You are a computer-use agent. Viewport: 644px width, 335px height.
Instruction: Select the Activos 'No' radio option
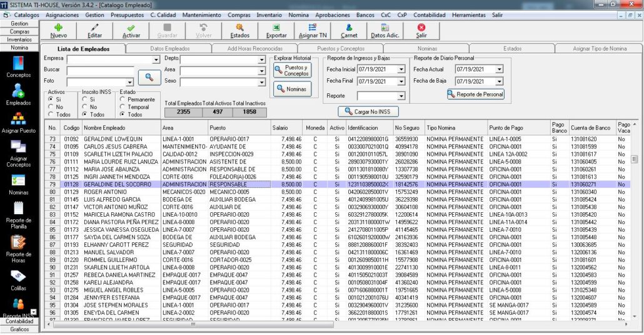tap(50, 107)
